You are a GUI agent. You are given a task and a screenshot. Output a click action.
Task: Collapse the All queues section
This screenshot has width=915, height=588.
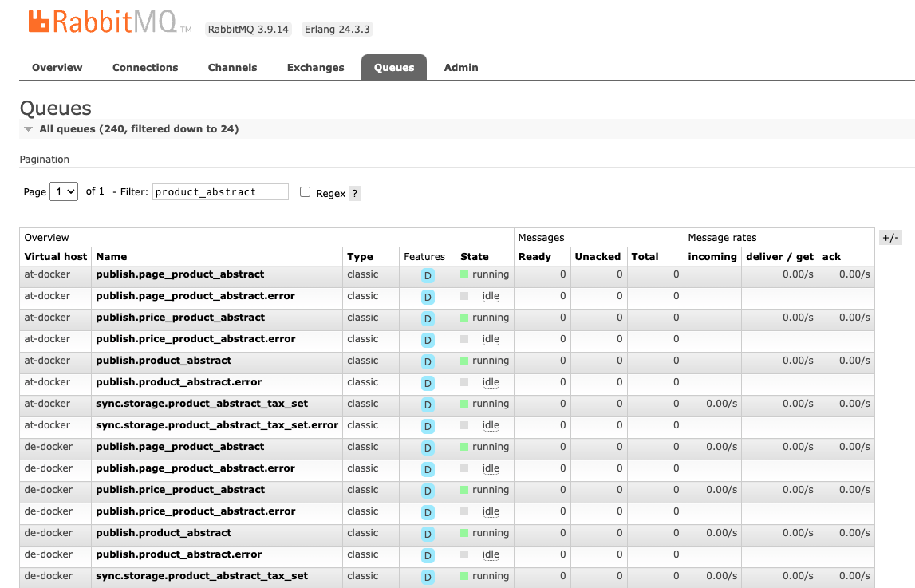click(x=139, y=129)
